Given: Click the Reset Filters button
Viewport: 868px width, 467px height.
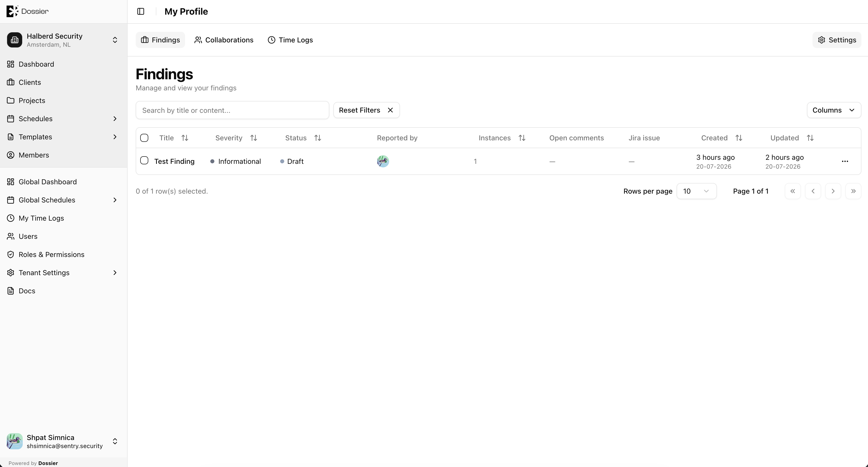Looking at the screenshot, I should coord(366,110).
